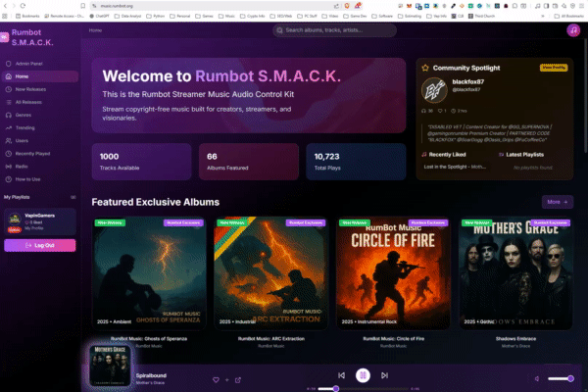Click the plus icon in player bar
Screen dimensions: 588x392
226,379
